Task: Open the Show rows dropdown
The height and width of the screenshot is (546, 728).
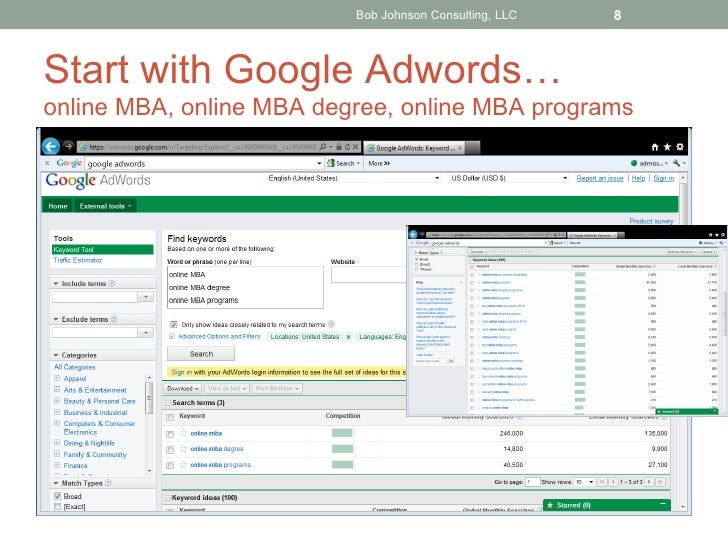Action: click(585, 482)
